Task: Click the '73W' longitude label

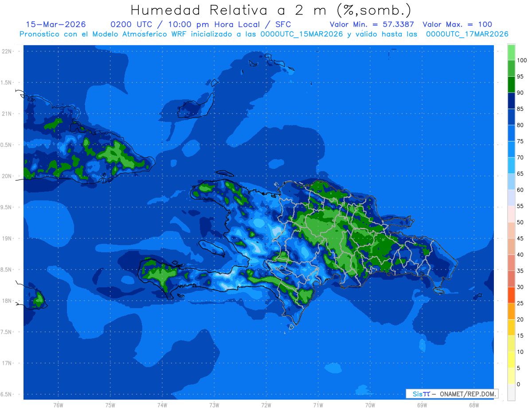Action: [214, 405]
